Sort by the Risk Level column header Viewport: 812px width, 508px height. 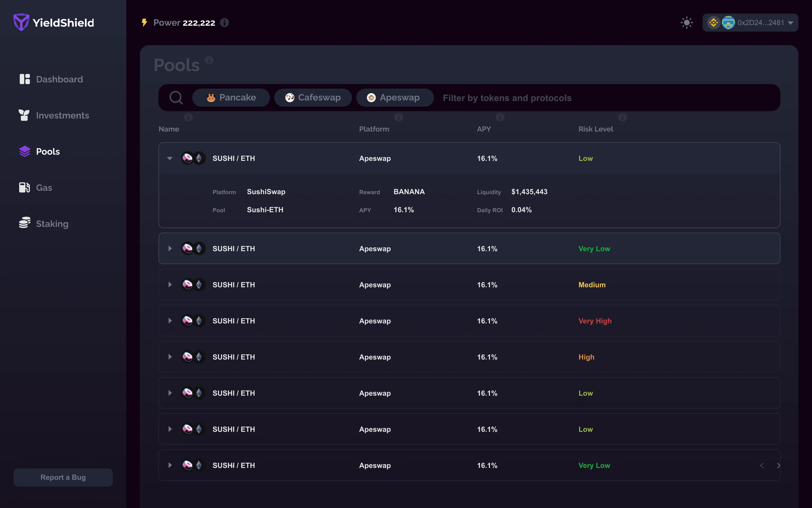tap(595, 129)
